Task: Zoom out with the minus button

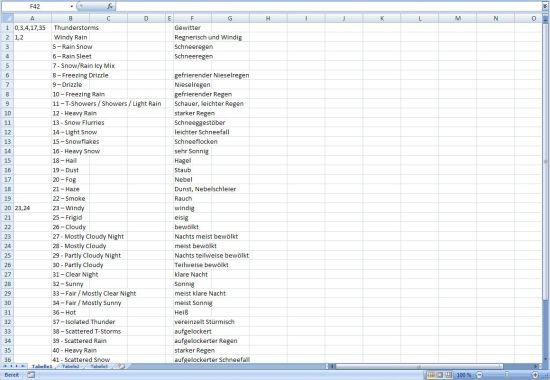Action: coord(479,375)
